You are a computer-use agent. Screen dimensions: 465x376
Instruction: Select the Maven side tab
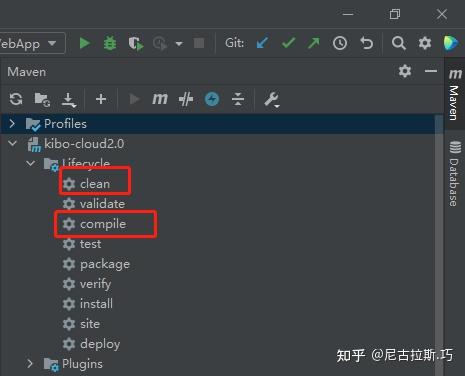pyautogui.click(x=455, y=94)
